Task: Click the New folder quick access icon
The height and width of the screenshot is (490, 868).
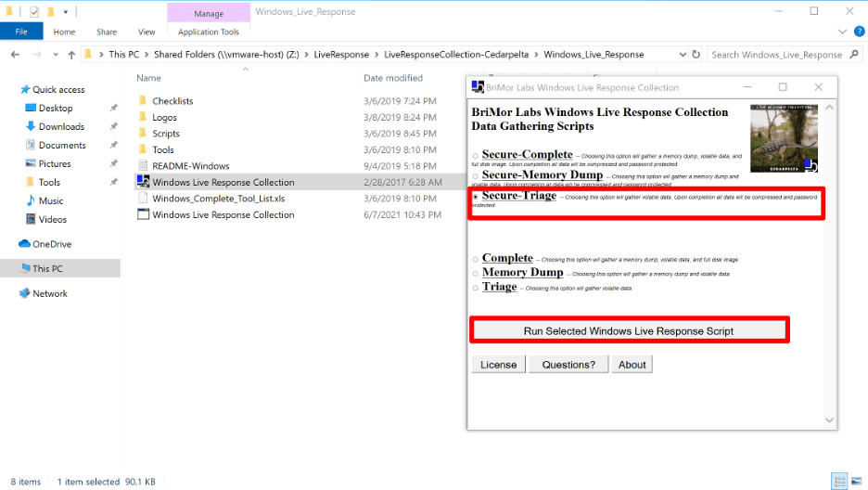Action: 50,12
